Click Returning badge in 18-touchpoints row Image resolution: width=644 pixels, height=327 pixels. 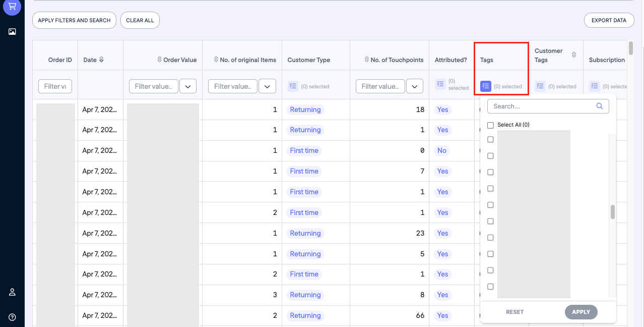[305, 110]
